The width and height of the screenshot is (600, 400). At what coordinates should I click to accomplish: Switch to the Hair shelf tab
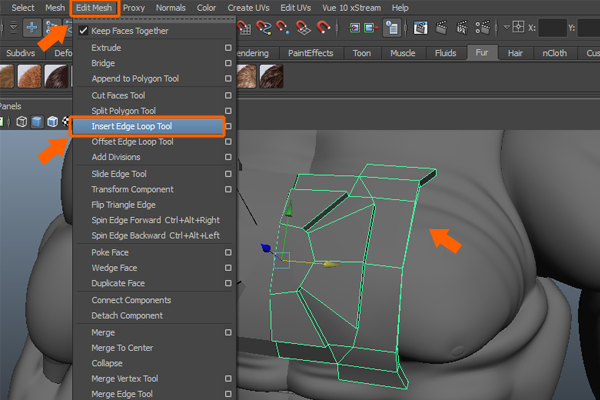coord(515,52)
